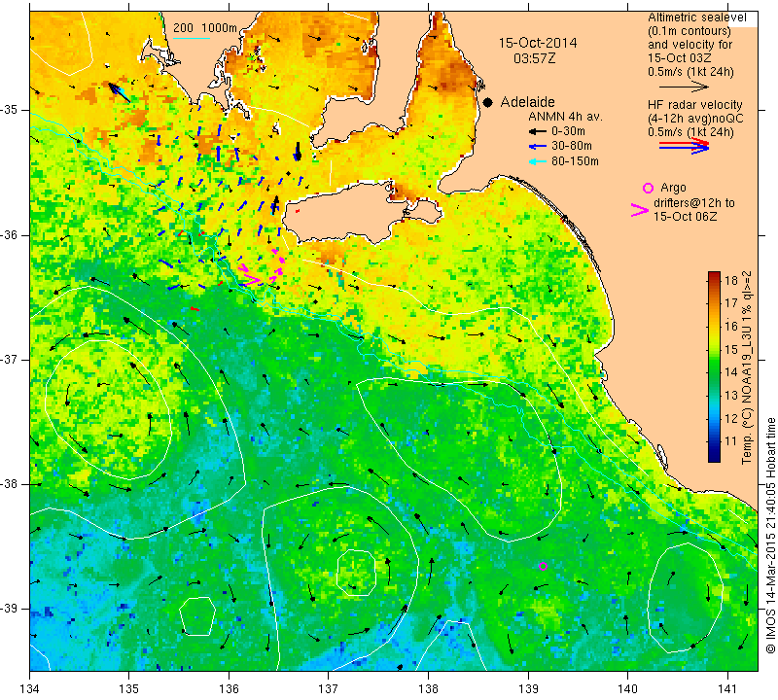This screenshot has width=778, height=700.
Task: Click the 136 longitude axis label
Action: tap(229, 689)
